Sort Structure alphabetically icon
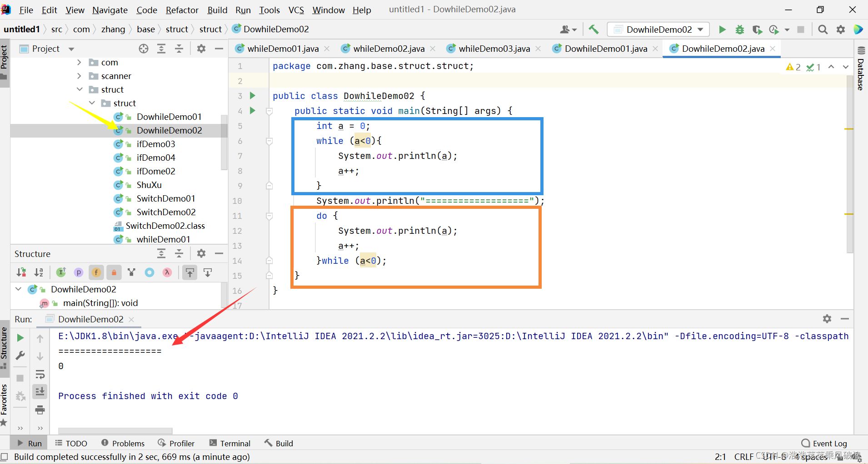The height and width of the screenshot is (464, 868). point(39,272)
